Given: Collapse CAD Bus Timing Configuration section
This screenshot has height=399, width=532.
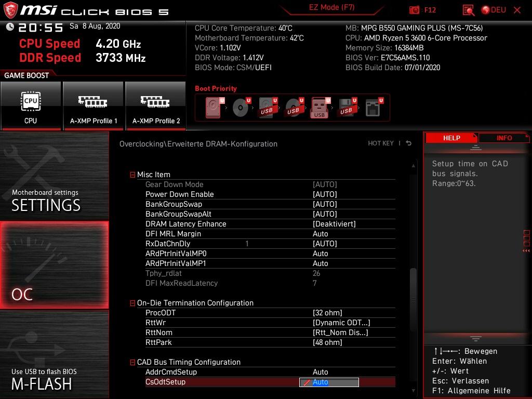Looking at the screenshot, I should pos(132,362).
